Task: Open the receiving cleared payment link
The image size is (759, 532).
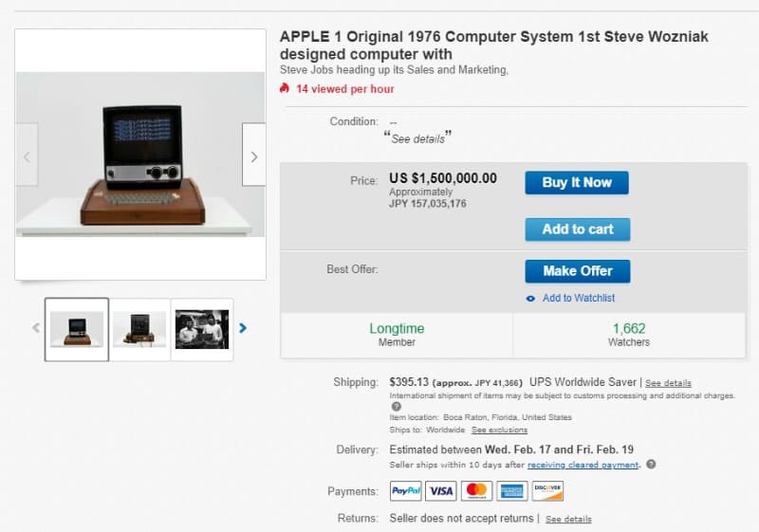Action: 583,465
